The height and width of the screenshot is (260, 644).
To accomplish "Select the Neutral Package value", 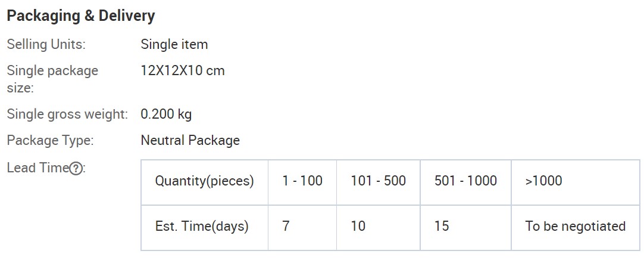I will [190, 141].
